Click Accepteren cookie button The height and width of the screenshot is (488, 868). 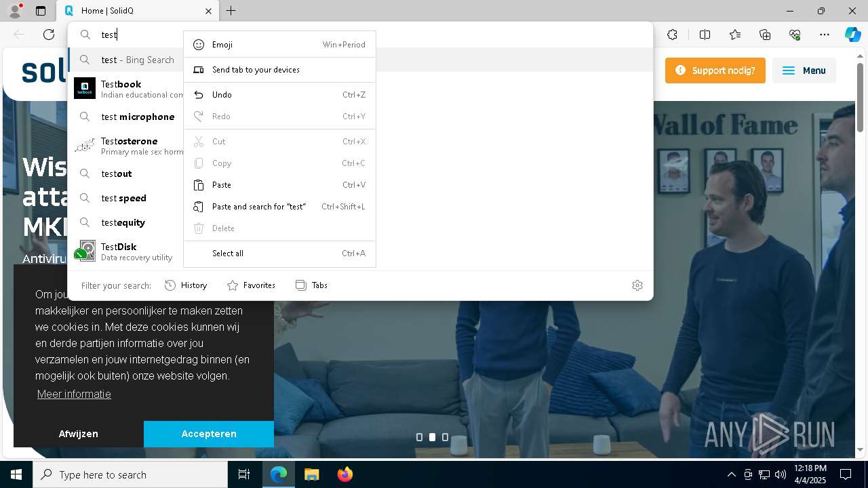209,434
